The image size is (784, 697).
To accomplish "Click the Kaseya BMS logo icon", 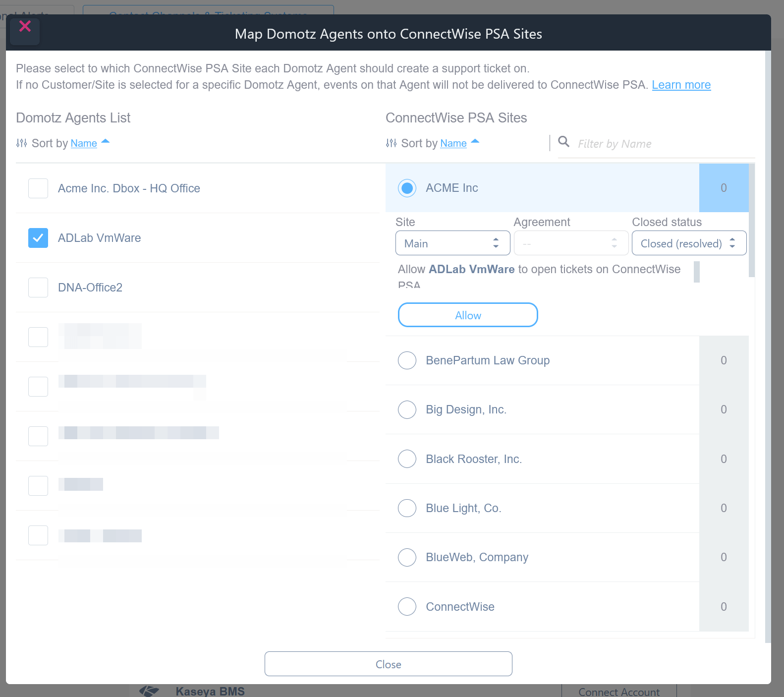I will (x=149, y=691).
